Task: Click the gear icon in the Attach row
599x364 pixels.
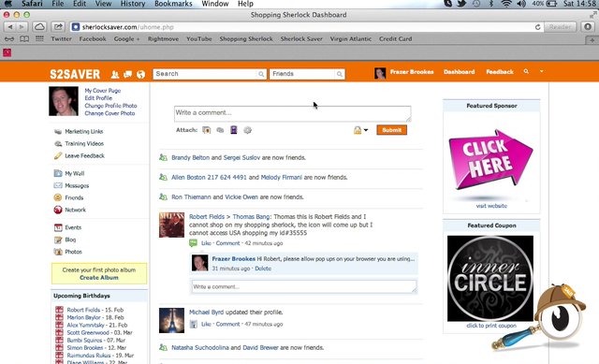Action: (247, 130)
